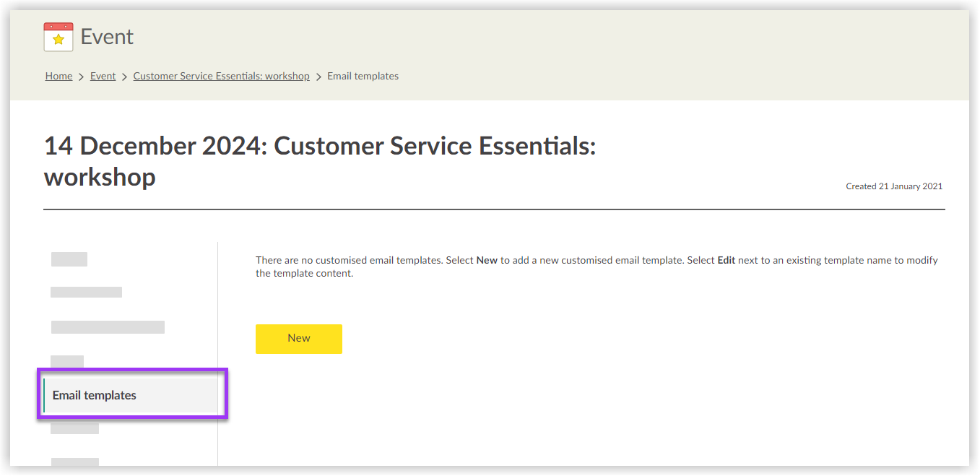
Task: Click the Event title text in header
Action: pyautogui.click(x=107, y=37)
